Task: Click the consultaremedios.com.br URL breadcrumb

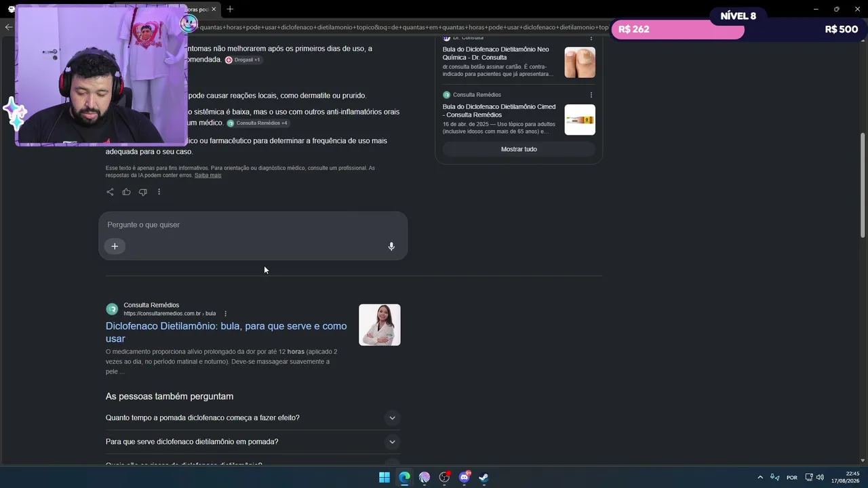Action: (x=170, y=314)
